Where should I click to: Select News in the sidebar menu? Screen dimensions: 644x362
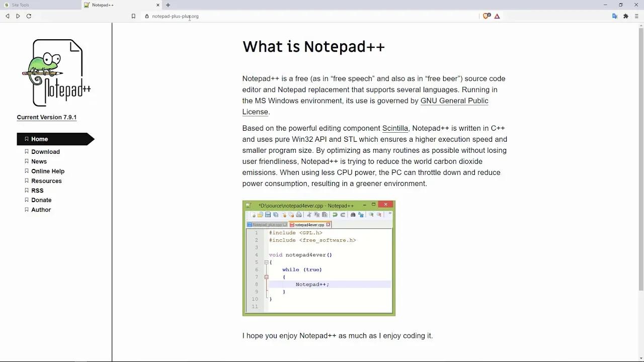pos(39,161)
